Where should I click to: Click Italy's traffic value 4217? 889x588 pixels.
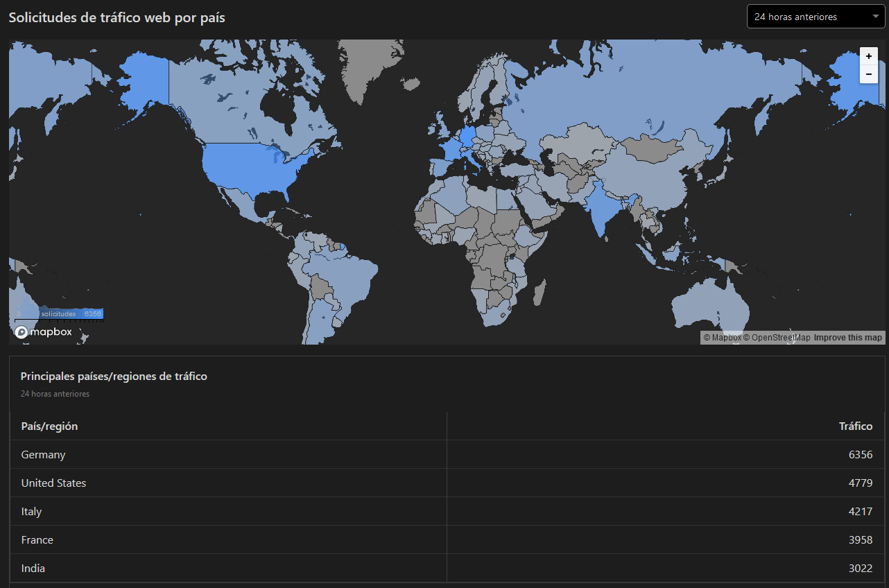pos(861,512)
